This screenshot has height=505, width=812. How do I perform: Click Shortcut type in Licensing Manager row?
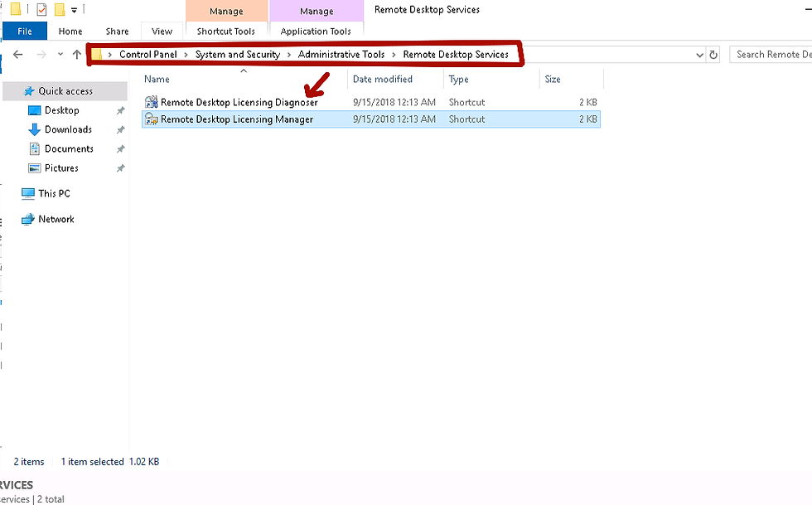(466, 119)
